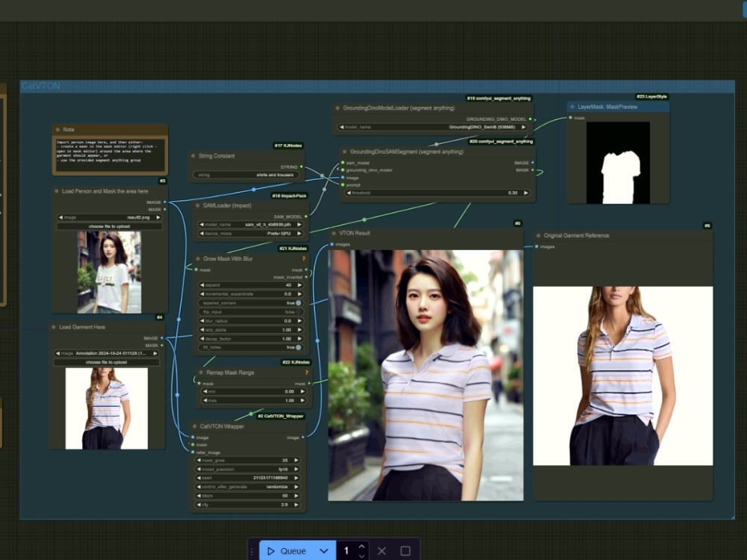Click STRING output socket of String Constant
Image resolution: width=747 pixels, height=560 pixels.
click(x=302, y=167)
